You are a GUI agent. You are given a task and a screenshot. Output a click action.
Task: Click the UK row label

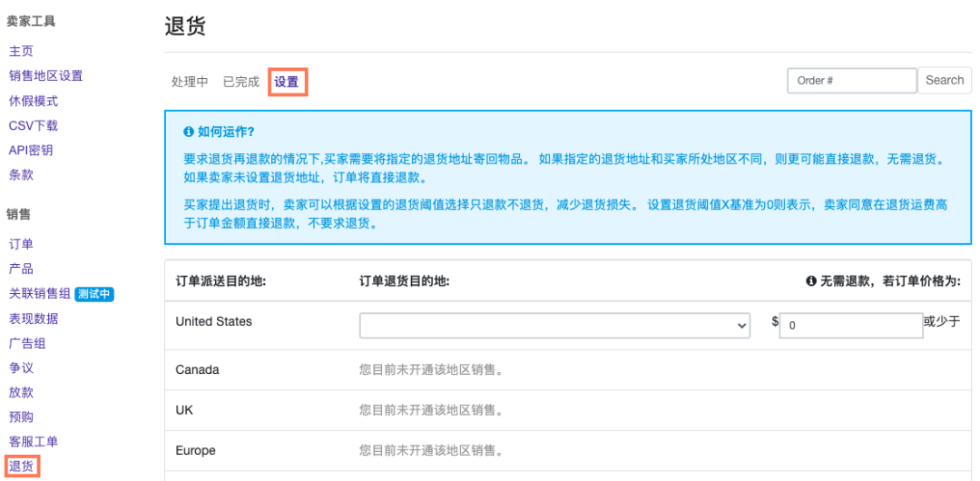[184, 410]
